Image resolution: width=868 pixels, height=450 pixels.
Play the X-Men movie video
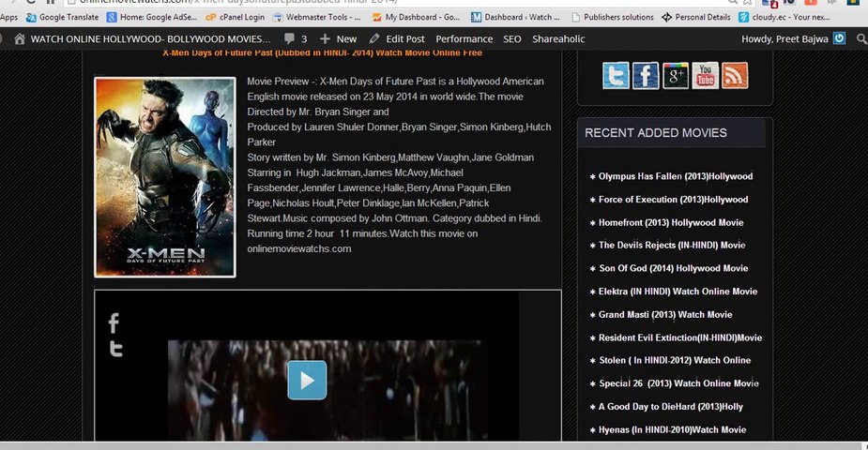(307, 381)
